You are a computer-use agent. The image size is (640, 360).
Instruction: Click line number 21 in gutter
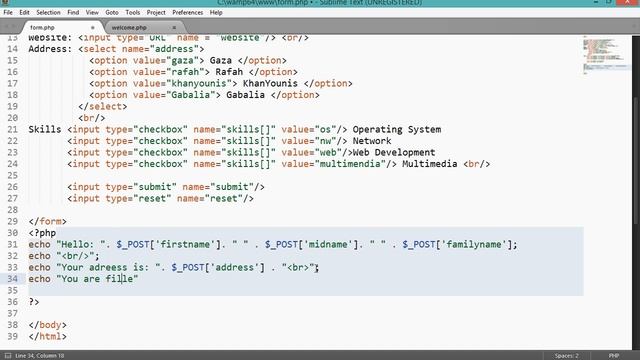click(x=13, y=129)
